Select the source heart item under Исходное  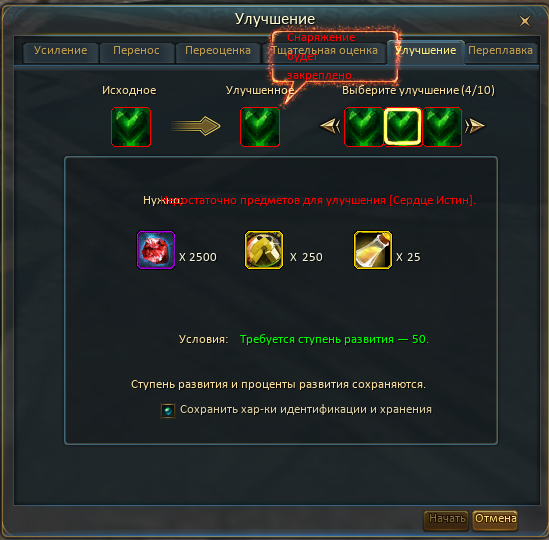pos(131,127)
